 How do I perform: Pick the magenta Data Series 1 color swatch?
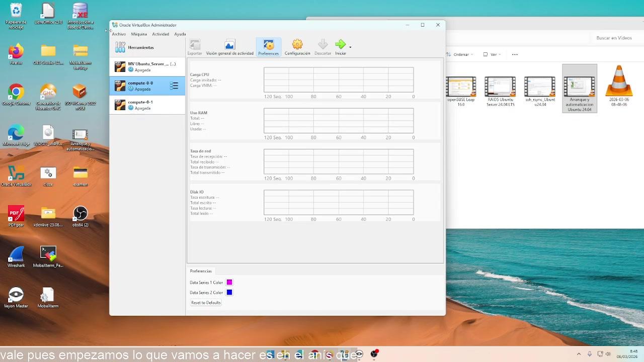click(x=229, y=283)
